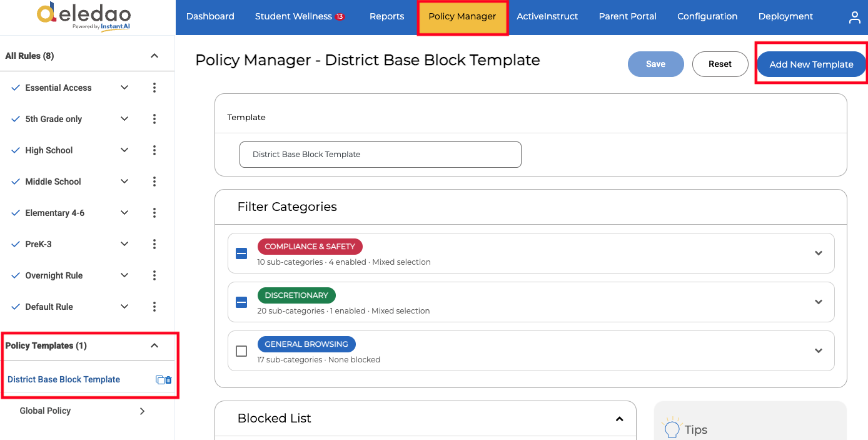
Task: Open the user account profile icon
Action: tap(854, 18)
